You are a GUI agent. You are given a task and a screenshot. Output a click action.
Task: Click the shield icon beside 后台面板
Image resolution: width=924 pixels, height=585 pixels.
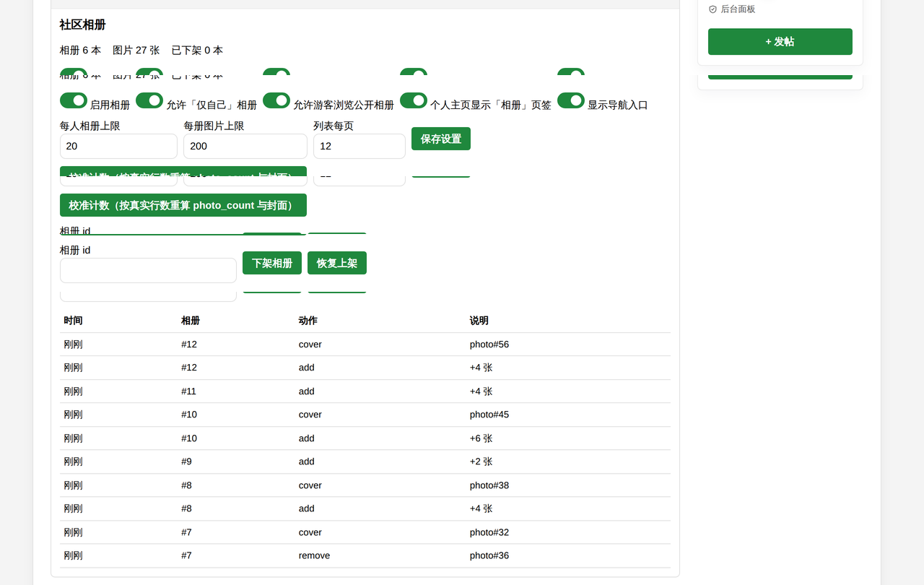(x=712, y=9)
